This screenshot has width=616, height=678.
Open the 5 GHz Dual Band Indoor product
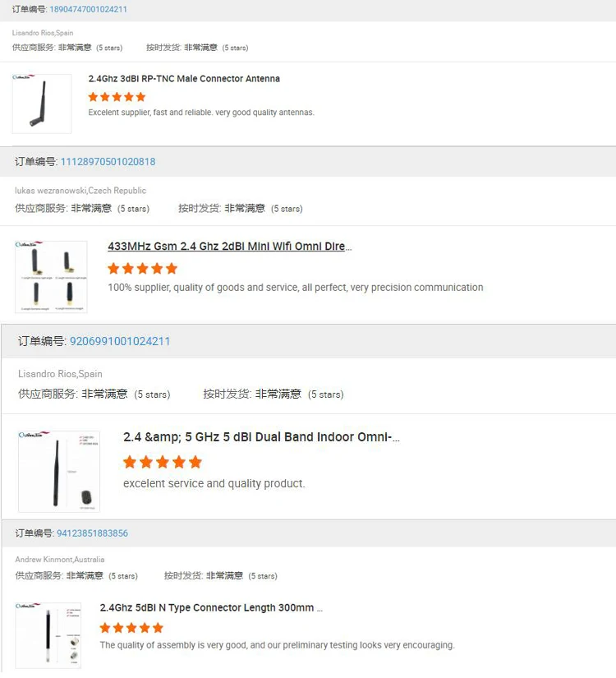pyautogui.click(x=261, y=437)
